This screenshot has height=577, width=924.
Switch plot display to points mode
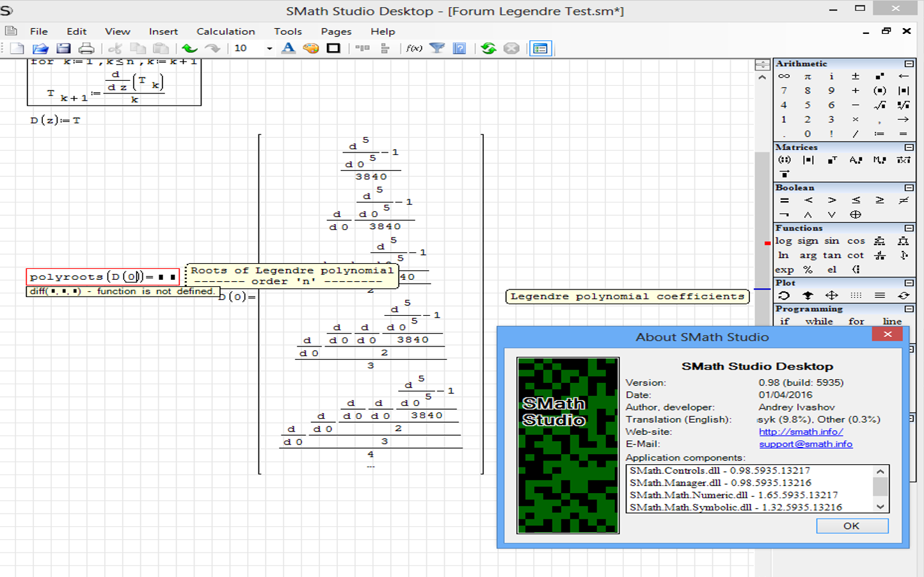click(856, 295)
